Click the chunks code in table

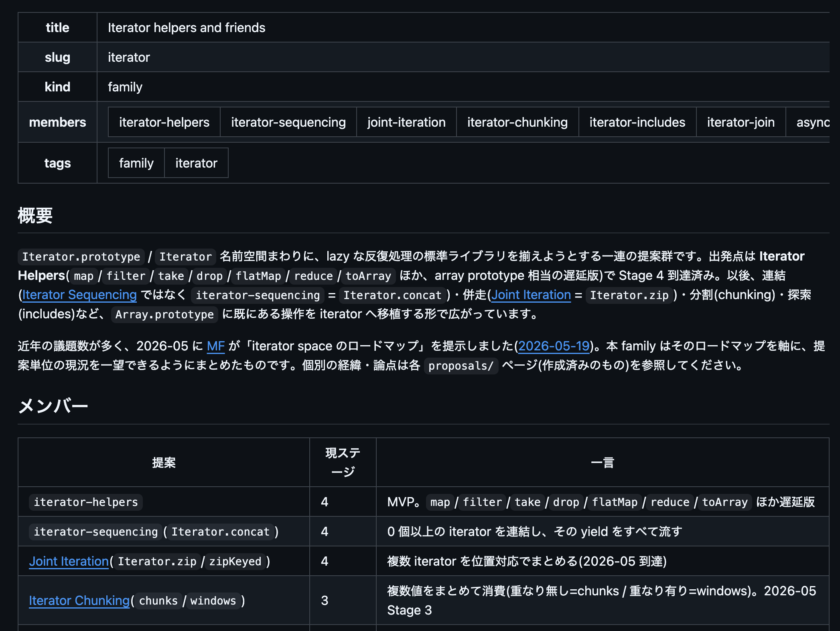[x=158, y=600]
